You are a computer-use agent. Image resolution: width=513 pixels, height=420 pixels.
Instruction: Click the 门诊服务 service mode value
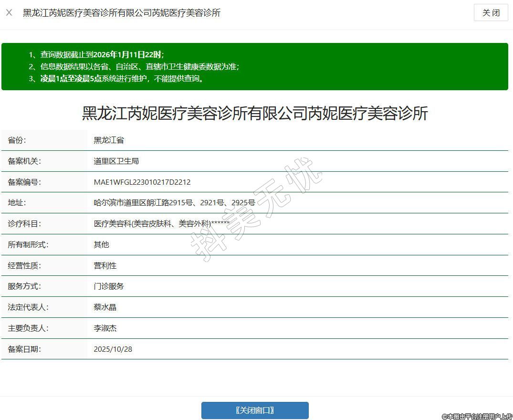109,286
